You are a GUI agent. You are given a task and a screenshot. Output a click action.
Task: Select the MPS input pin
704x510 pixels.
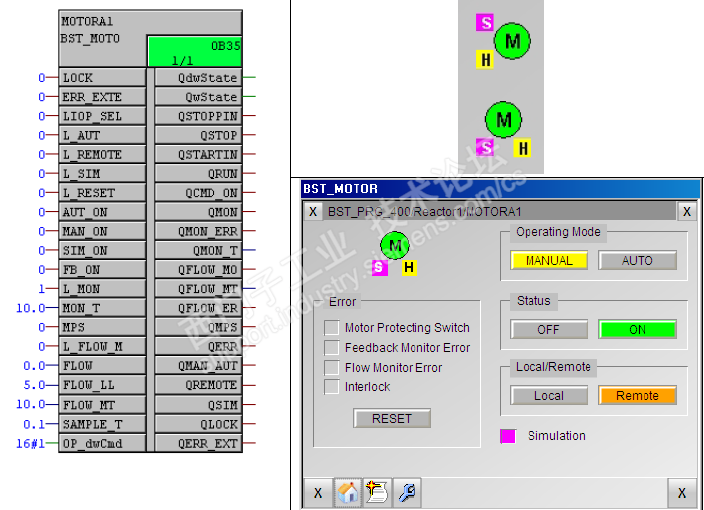tap(102, 327)
